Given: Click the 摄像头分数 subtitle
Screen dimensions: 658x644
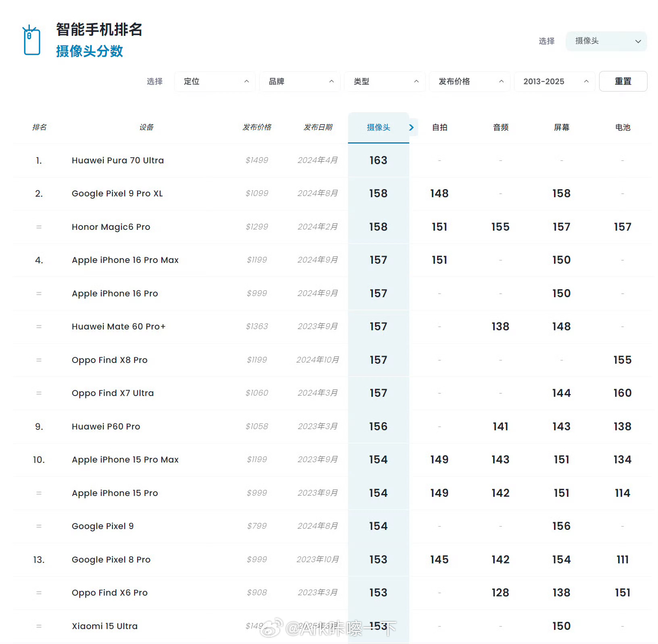Looking at the screenshot, I should [x=90, y=51].
